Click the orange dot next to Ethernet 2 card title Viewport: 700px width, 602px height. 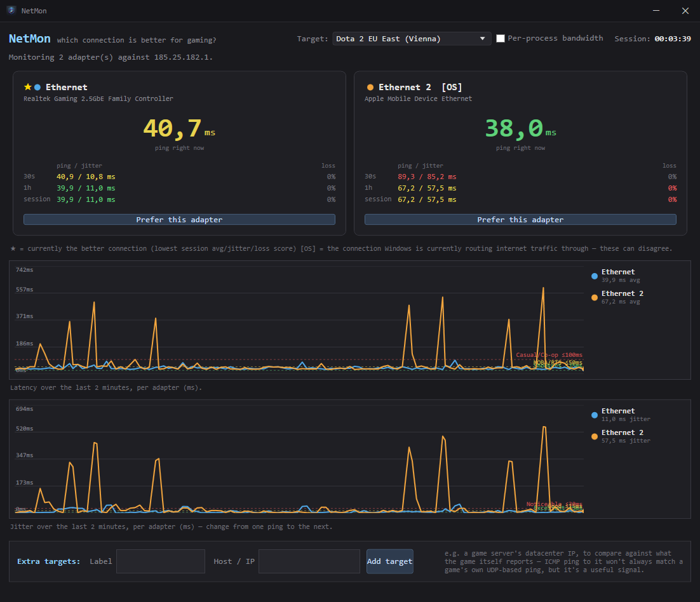[x=370, y=87]
